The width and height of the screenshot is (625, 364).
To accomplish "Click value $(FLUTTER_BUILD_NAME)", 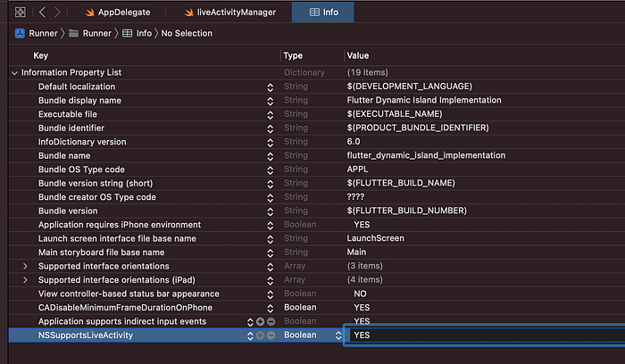I will [x=401, y=183].
